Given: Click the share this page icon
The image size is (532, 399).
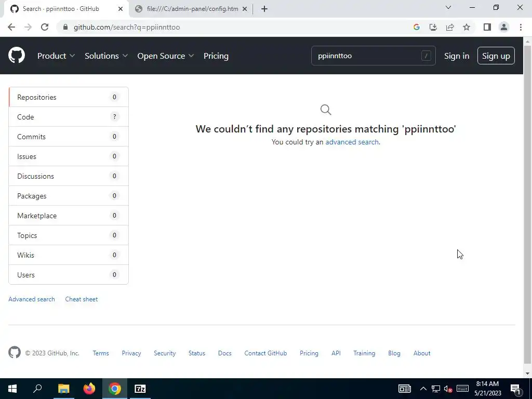Looking at the screenshot, I should (450, 27).
